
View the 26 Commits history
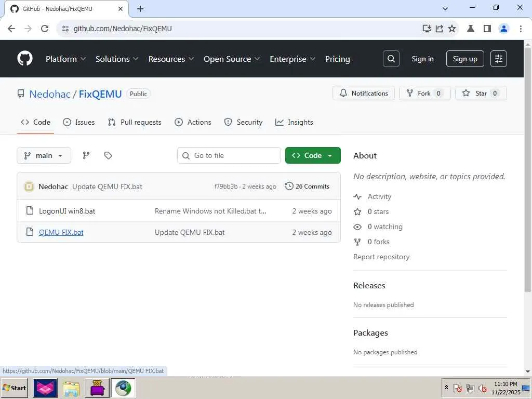coord(308,187)
